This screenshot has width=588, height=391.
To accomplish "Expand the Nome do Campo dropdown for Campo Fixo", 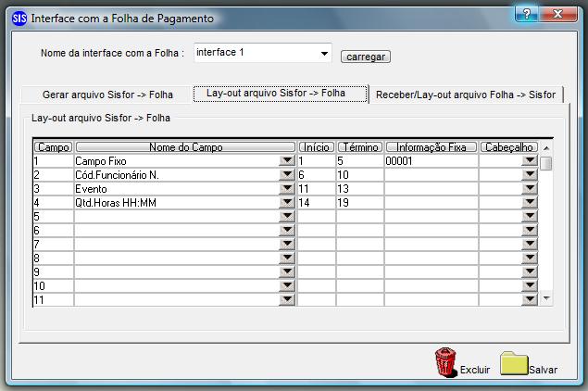I will click(x=287, y=160).
